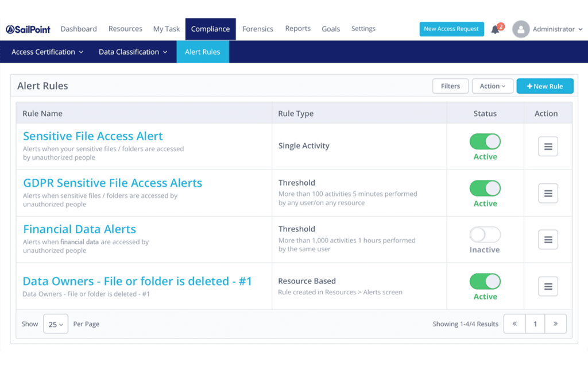588x392 pixels.
Task: Click the Rule Type column header
Action: [x=296, y=113]
